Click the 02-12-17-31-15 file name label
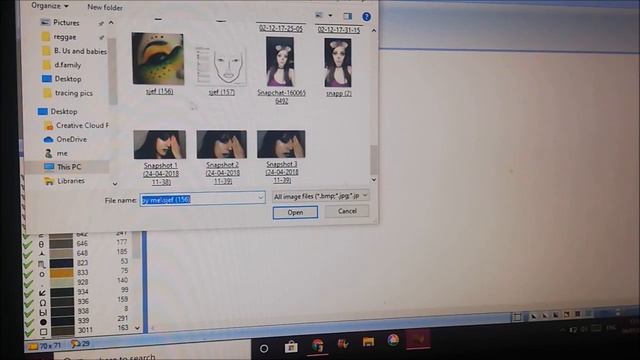640x360 pixels. (339, 30)
